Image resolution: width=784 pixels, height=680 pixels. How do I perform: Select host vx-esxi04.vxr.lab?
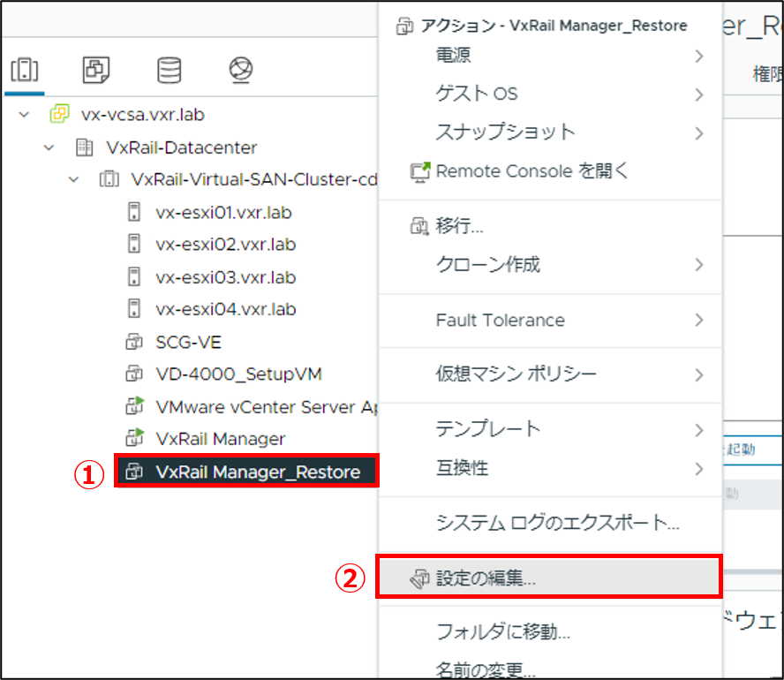point(225,309)
